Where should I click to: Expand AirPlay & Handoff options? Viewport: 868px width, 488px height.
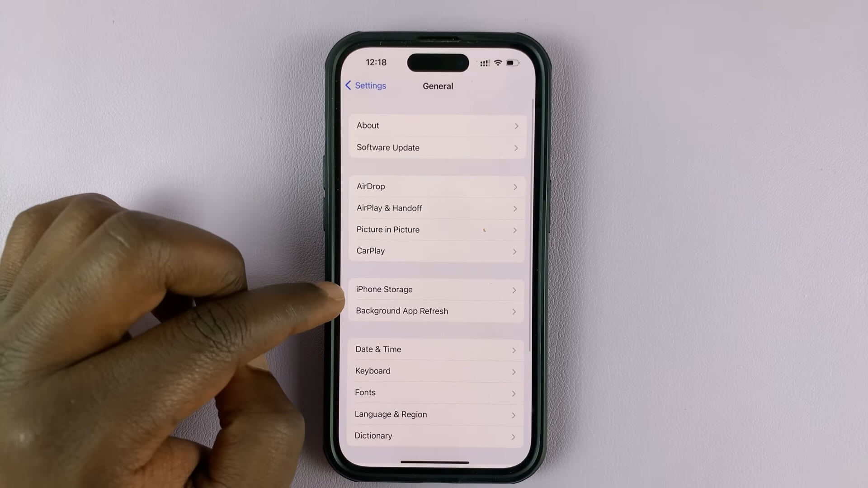[438, 207]
